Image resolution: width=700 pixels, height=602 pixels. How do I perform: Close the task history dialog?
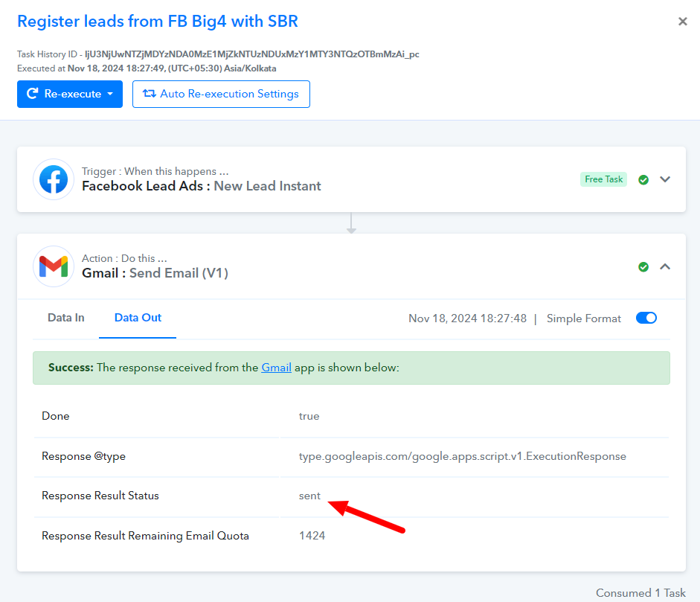tap(683, 22)
